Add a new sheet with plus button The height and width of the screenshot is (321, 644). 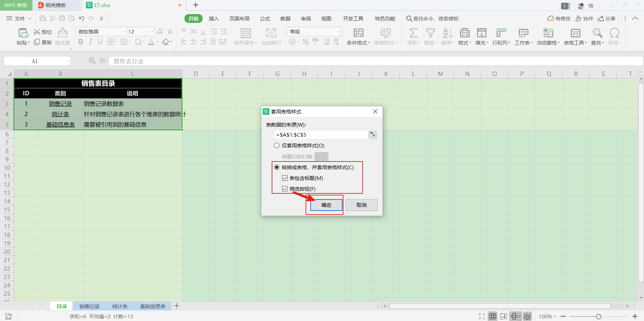177,306
